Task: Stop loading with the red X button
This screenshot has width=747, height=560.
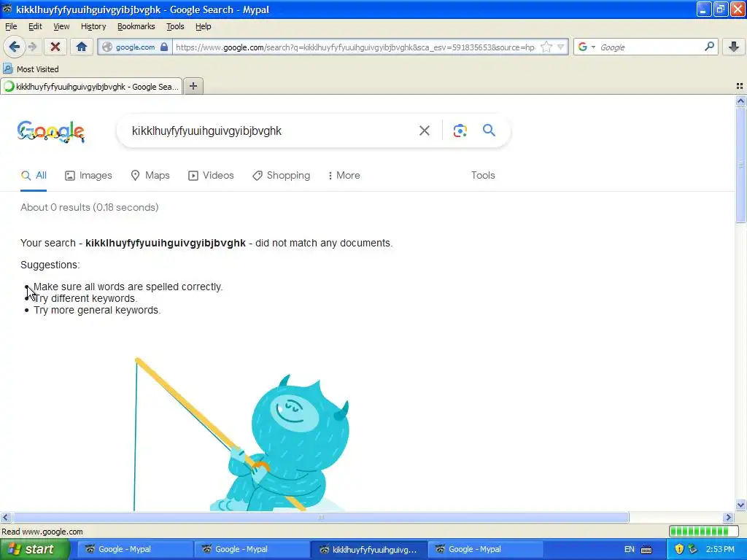Action: coord(55,47)
